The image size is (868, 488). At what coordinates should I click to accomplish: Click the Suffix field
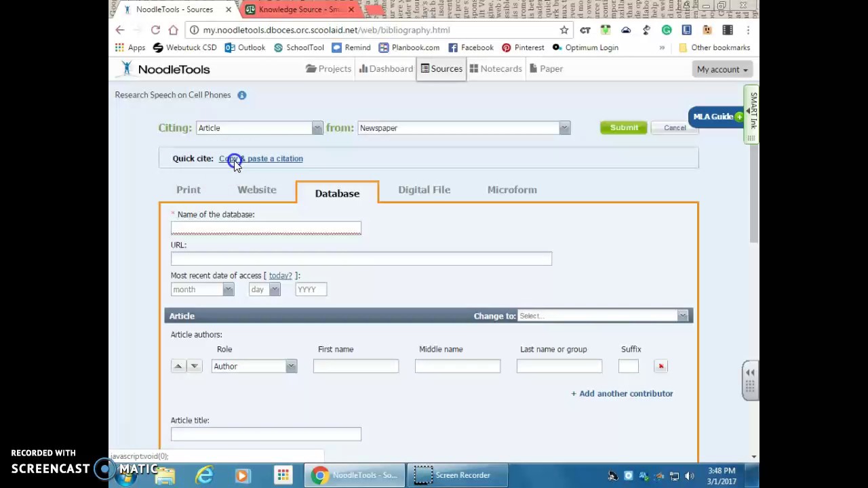tap(629, 366)
